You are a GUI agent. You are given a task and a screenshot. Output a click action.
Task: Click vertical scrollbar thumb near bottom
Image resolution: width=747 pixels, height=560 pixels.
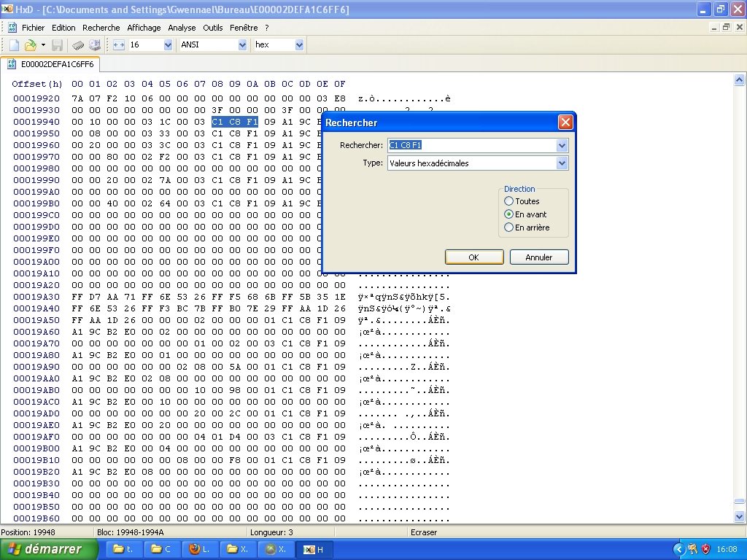click(x=740, y=501)
